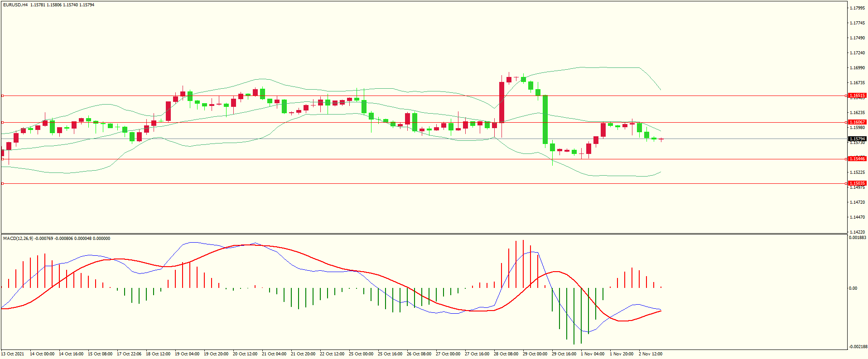Click the 1.14470 price scale label
Viewport: 868px width, 359px height.
(x=857, y=217)
